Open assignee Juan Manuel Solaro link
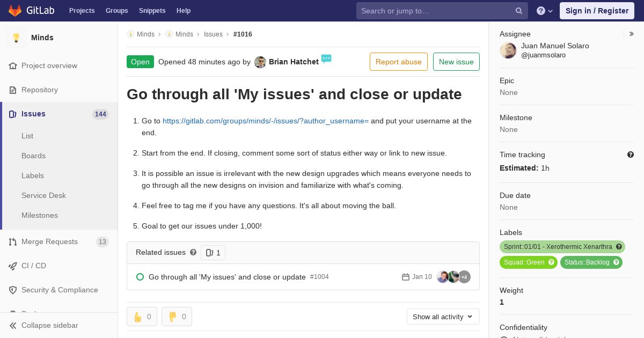Viewport: 644px width, 338px height. pyautogui.click(x=555, y=46)
